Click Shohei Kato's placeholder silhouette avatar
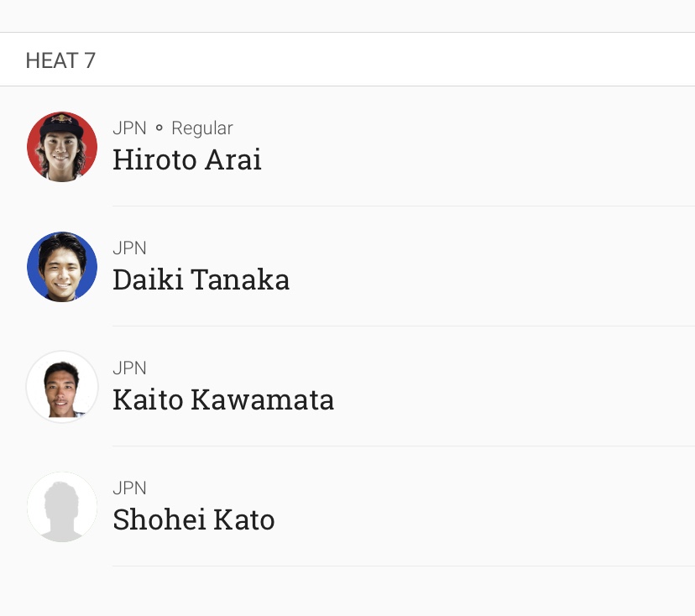 pos(62,507)
